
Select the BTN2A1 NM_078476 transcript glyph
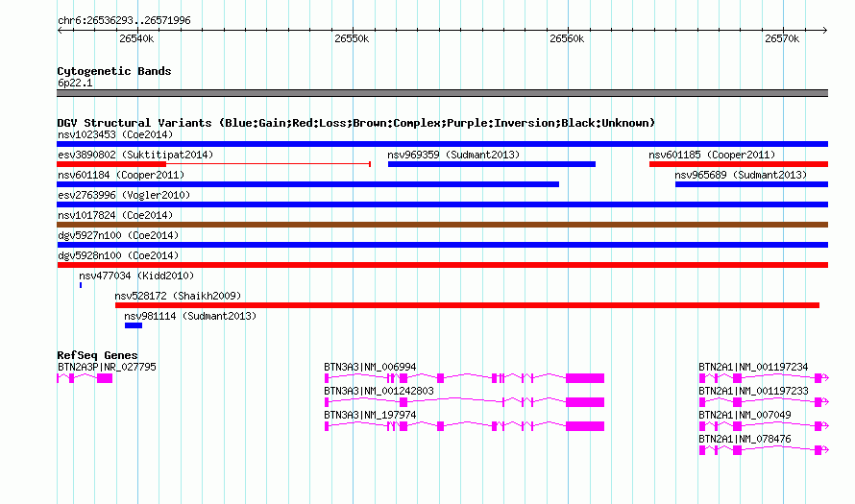point(764,450)
